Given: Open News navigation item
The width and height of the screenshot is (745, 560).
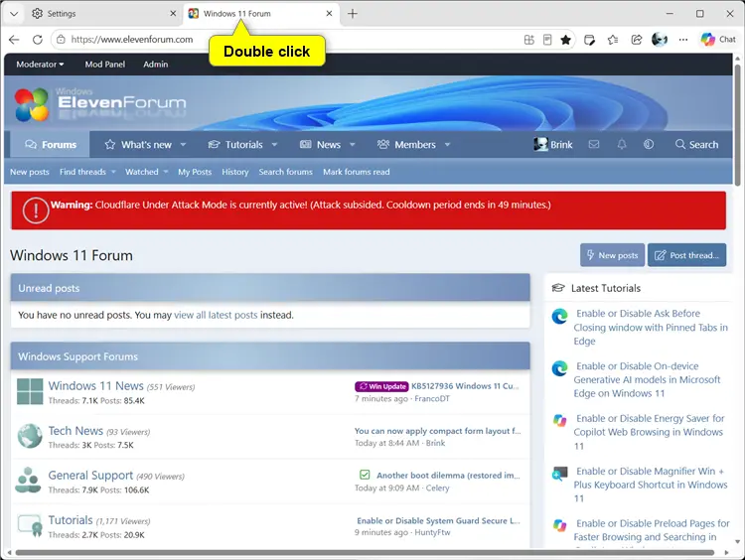Looking at the screenshot, I should (x=320, y=144).
